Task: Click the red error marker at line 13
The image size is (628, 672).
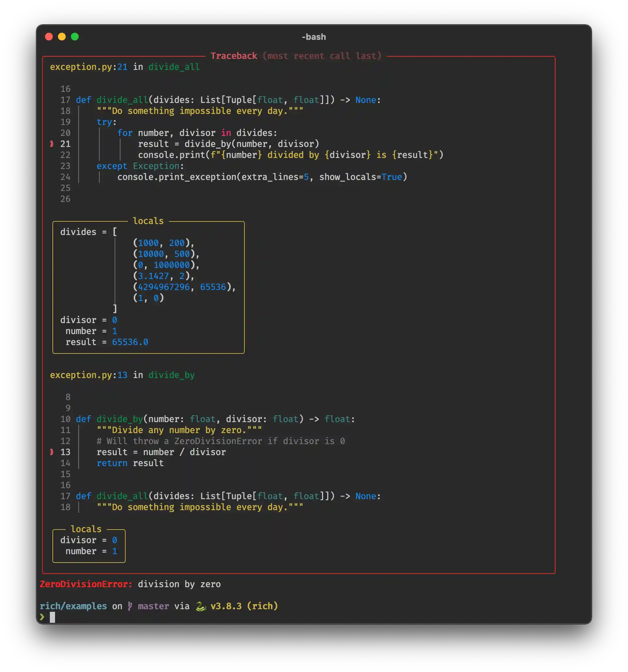Action: (52, 452)
